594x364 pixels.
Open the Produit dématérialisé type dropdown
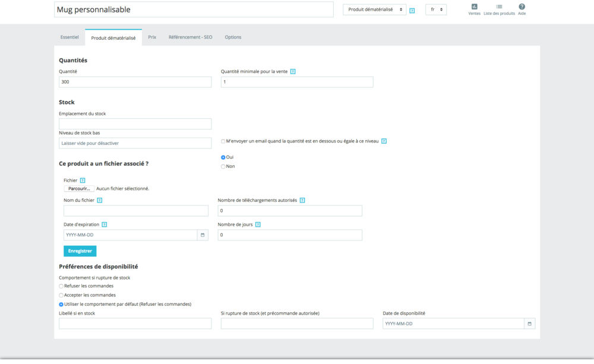coord(374,10)
